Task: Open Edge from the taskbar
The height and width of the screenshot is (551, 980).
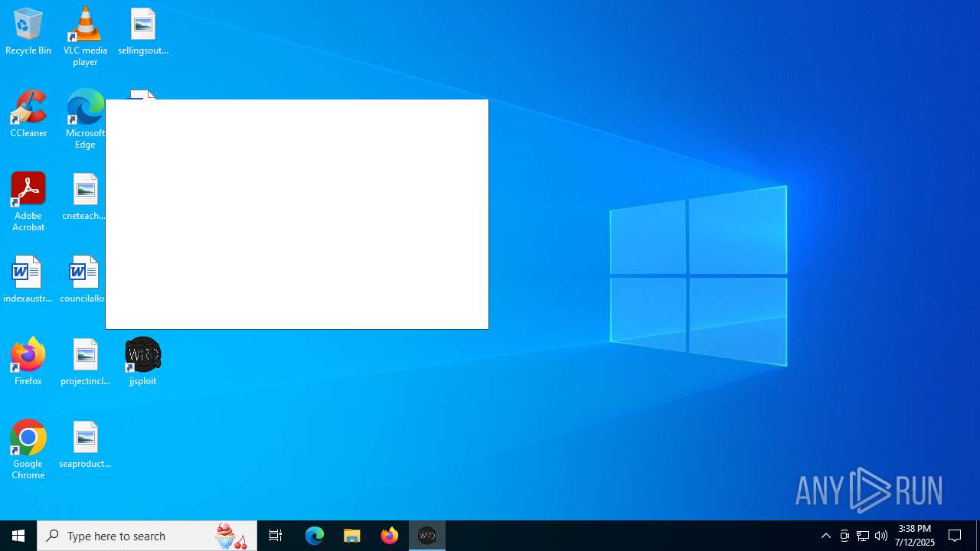Action: point(315,536)
